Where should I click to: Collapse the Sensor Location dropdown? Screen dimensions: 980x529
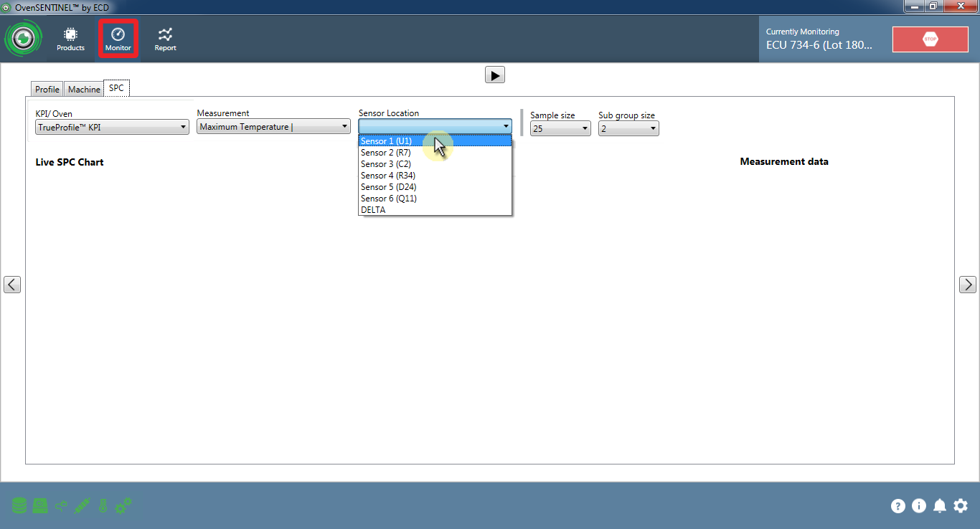point(435,126)
